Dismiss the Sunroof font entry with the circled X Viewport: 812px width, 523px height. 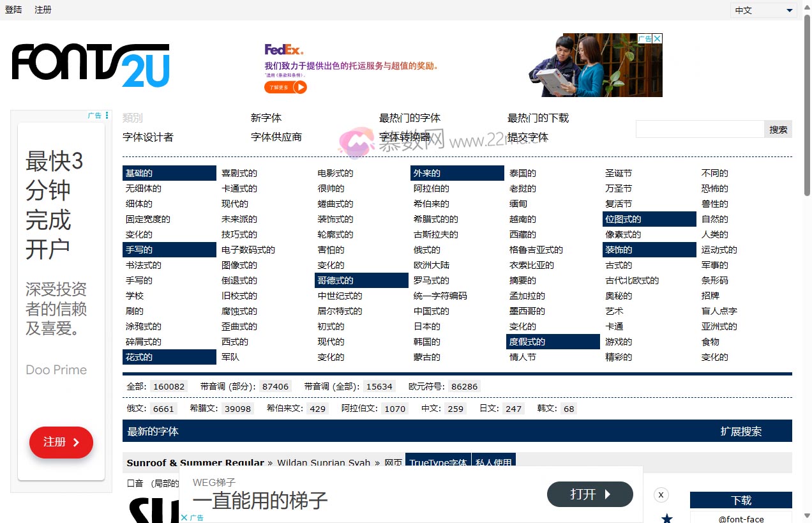click(x=661, y=494)
